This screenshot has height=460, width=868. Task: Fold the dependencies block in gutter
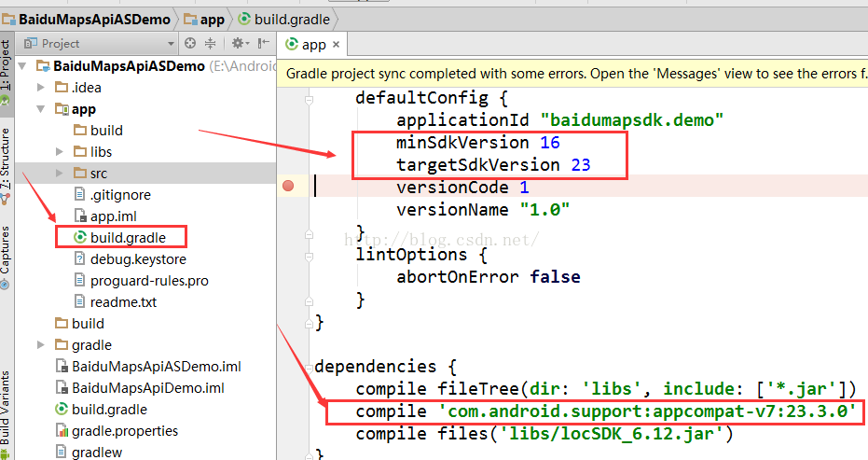[x=309, y=368]
